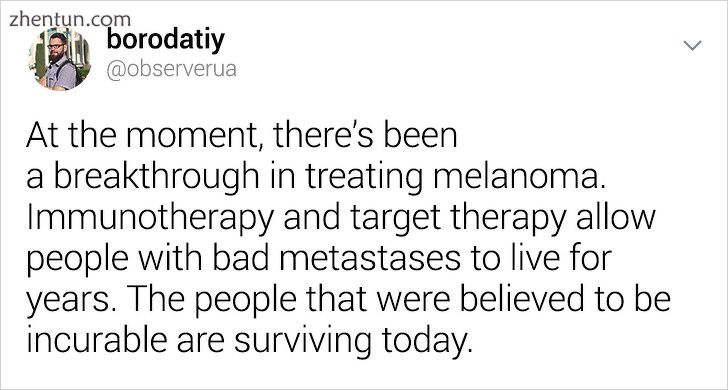Screen dimensions: 728x390
Task: Click the line 'people with bad metastases to live for'
Action: point(319,260)
